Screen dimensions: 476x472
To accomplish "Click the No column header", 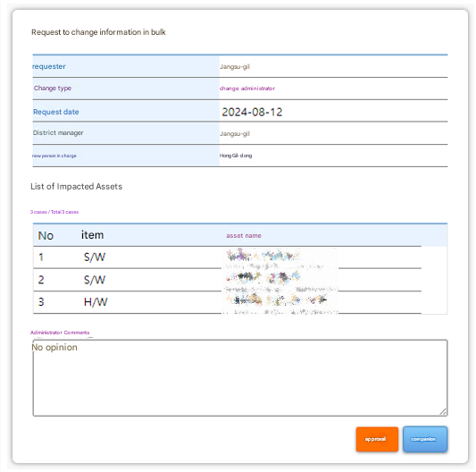I will [x=46, y=235].
